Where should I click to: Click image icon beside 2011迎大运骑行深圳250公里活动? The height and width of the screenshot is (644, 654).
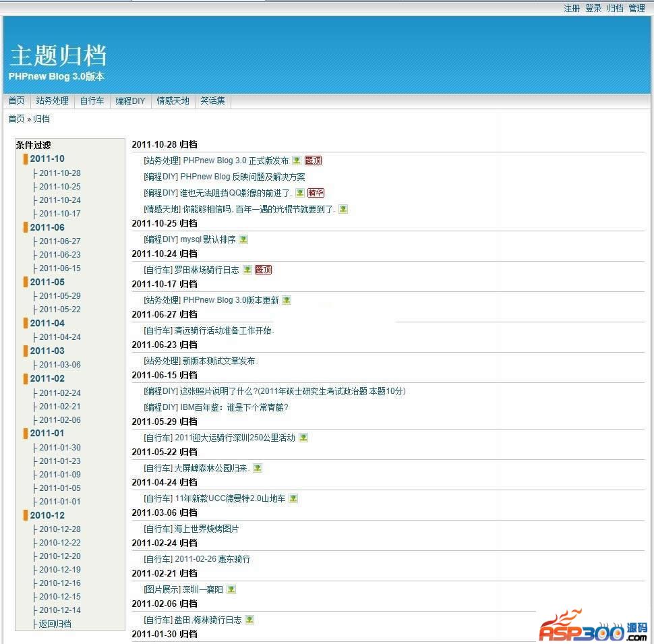(303, 438)
